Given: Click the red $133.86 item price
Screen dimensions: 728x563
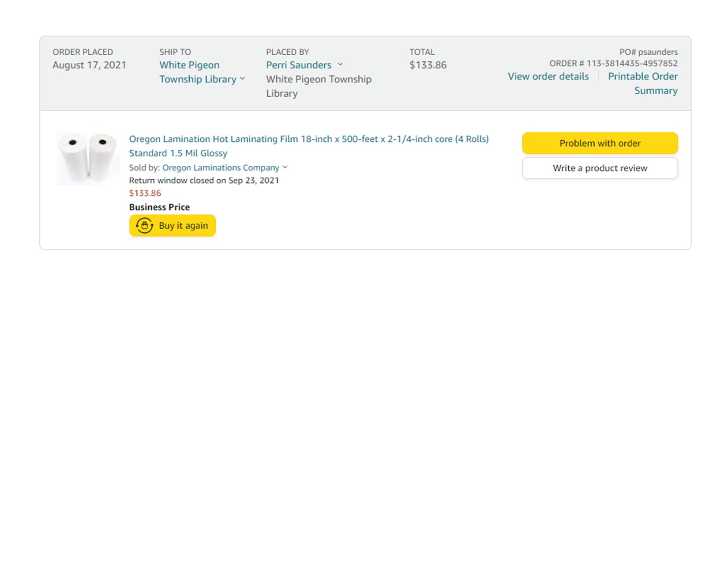Looking at the screenshot, I should coord(145,193).
